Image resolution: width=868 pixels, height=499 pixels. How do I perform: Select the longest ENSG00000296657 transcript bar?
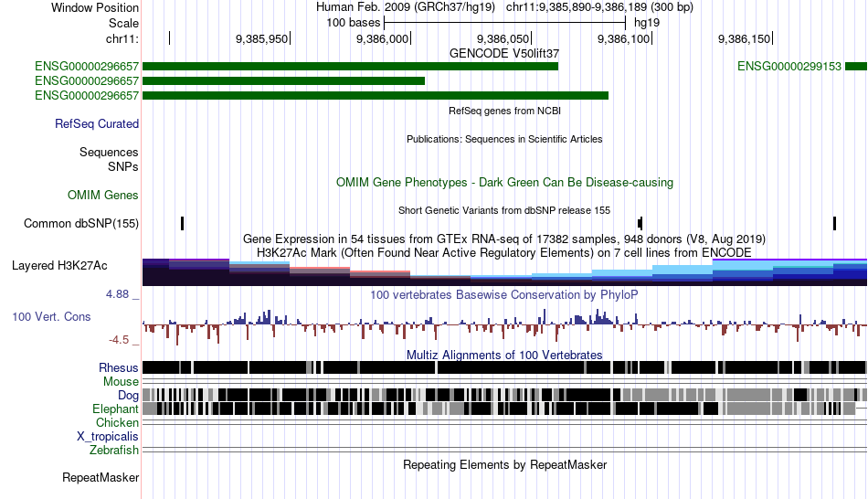(x=376, y=95)
